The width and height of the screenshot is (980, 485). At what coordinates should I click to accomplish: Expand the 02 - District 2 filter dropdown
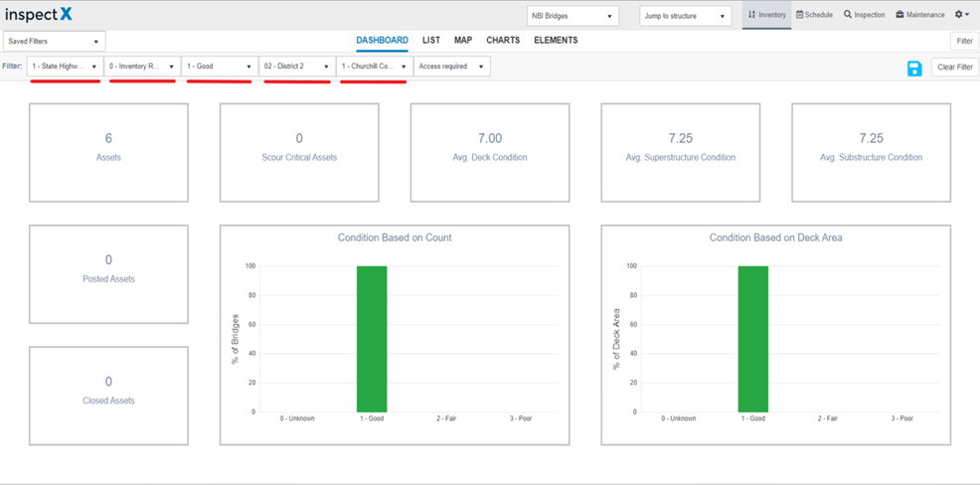coord(297,67)
